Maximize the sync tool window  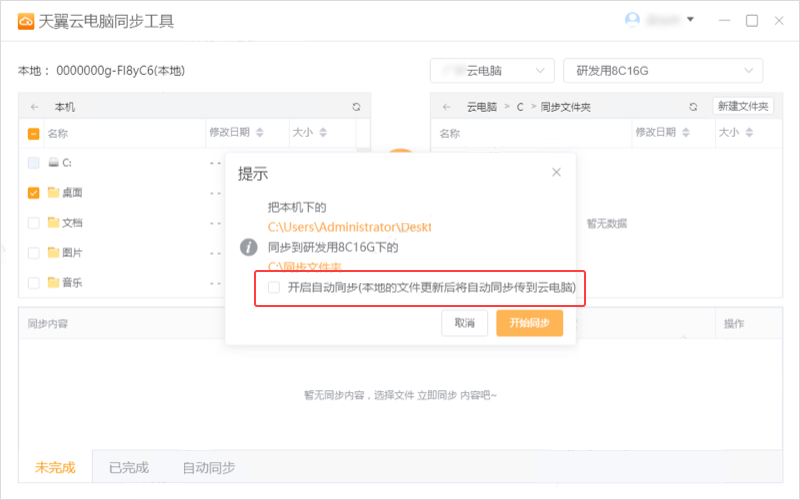pos(752,20)
